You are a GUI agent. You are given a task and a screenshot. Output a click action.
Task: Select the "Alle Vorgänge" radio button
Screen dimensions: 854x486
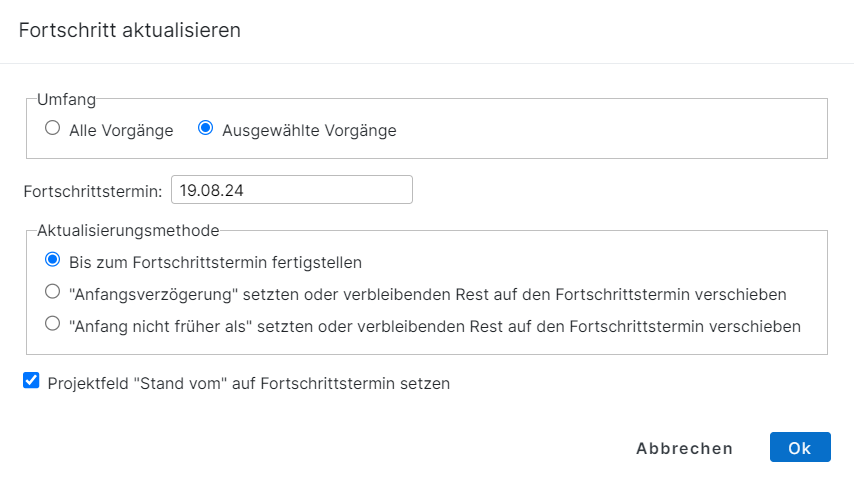tap(53, 129)
